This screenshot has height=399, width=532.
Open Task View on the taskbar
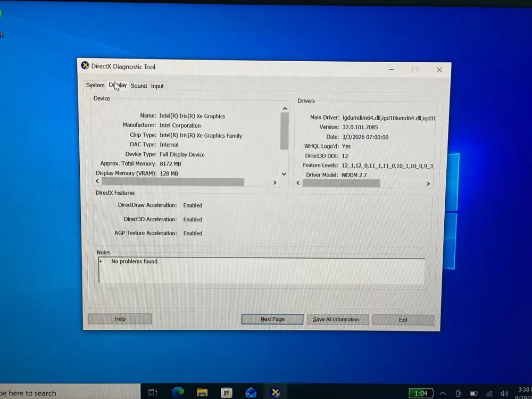click(153, 393)
